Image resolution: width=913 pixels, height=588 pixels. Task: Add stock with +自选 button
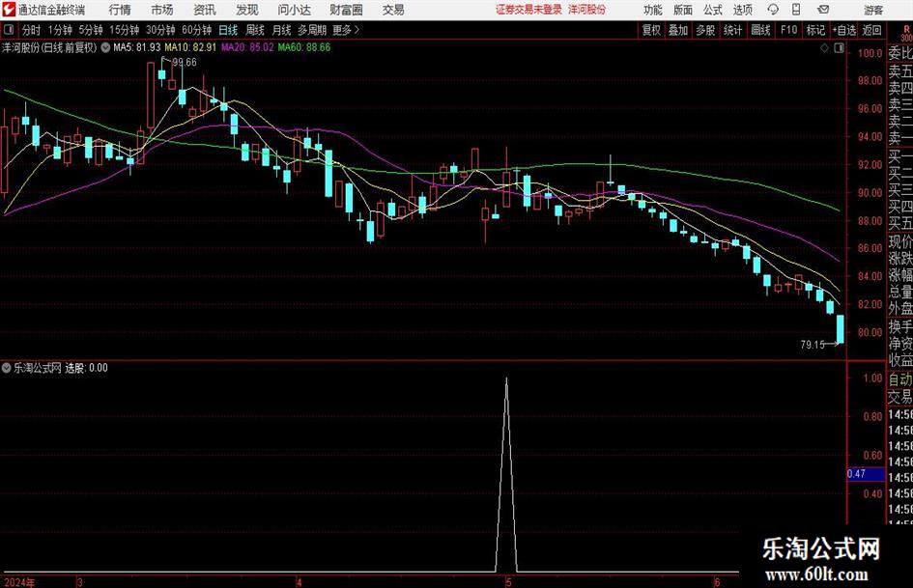click(x=843, y=30)
